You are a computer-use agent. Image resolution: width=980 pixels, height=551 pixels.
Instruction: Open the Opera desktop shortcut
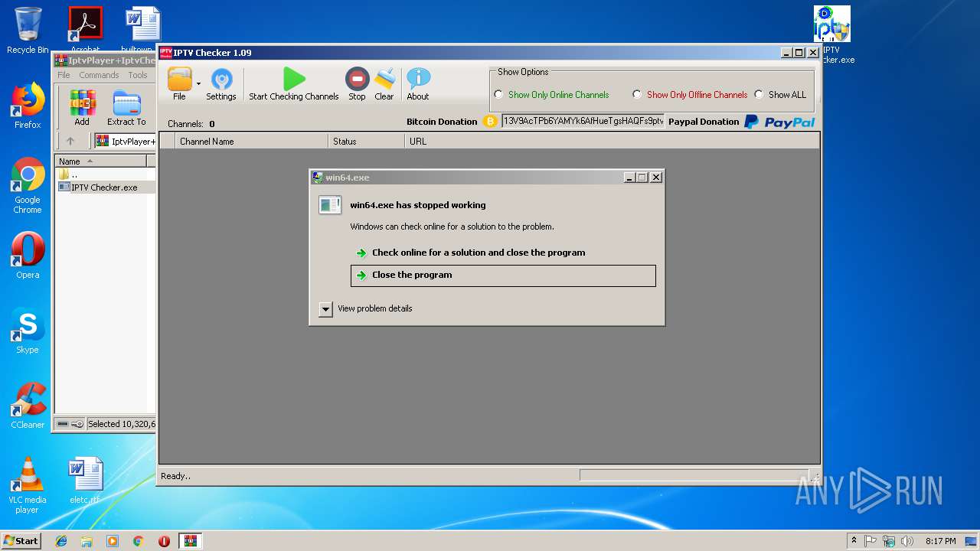tap(28, 256)
